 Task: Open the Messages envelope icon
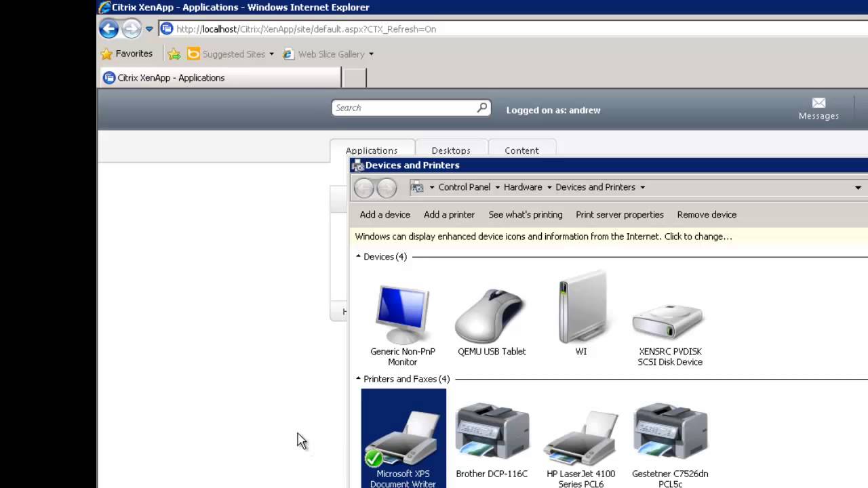pyautogui.click(x=818, y=103)
